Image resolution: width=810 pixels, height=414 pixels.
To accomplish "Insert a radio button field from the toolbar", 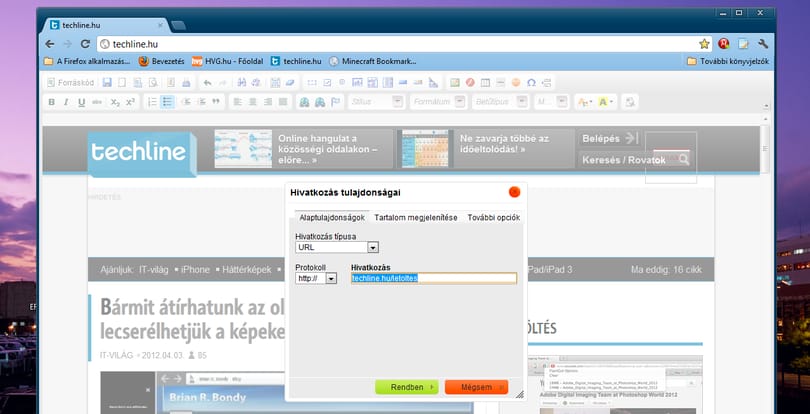I will (x=342, y=83).
